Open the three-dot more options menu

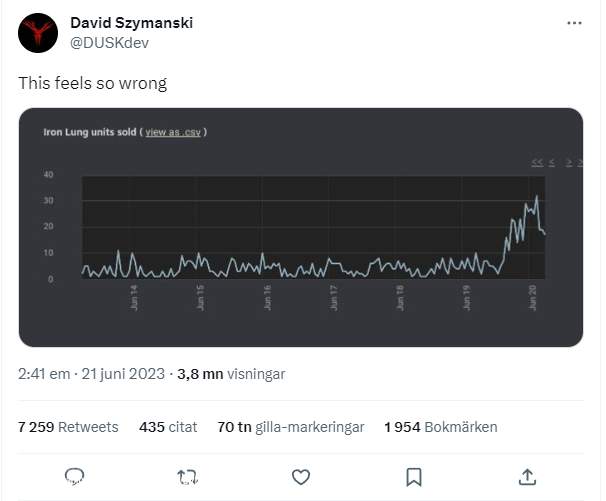574,23
